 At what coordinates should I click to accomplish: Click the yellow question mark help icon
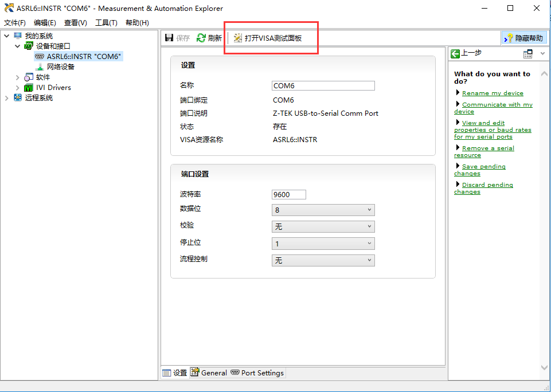[x=509, y=38]
